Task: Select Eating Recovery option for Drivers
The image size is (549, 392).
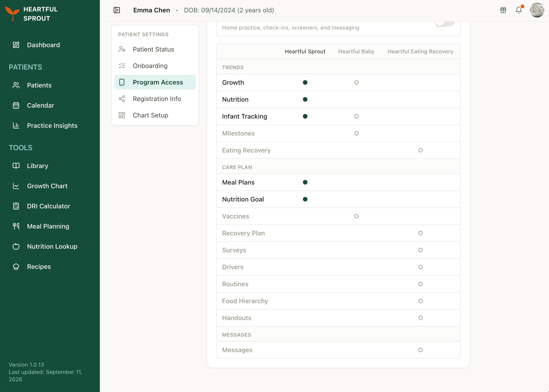Action: [x=420, y=267]
